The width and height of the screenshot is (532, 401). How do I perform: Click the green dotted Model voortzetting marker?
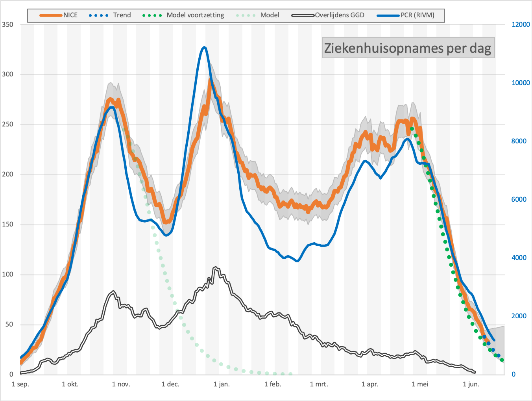(x=152, y=15)
